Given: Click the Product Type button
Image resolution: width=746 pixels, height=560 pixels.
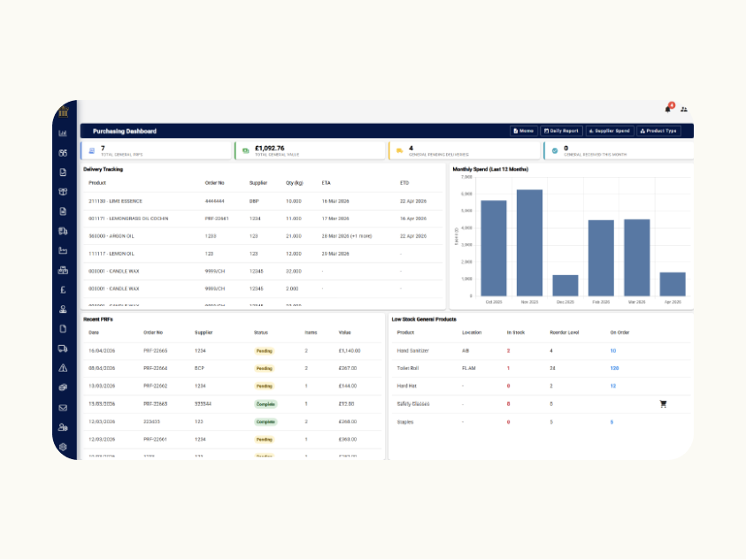Looking at the screenshot, I should point(658,131).
